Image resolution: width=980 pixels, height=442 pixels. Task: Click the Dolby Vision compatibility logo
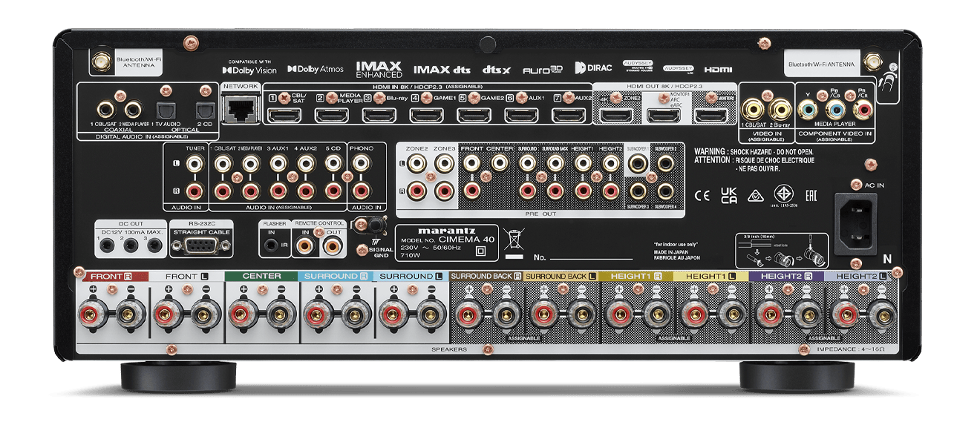click(x=249, y=69)
